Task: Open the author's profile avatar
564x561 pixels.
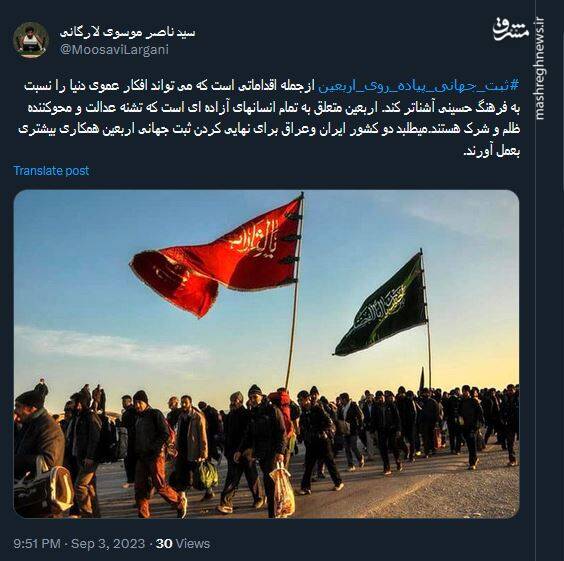Action: [31, 40]
